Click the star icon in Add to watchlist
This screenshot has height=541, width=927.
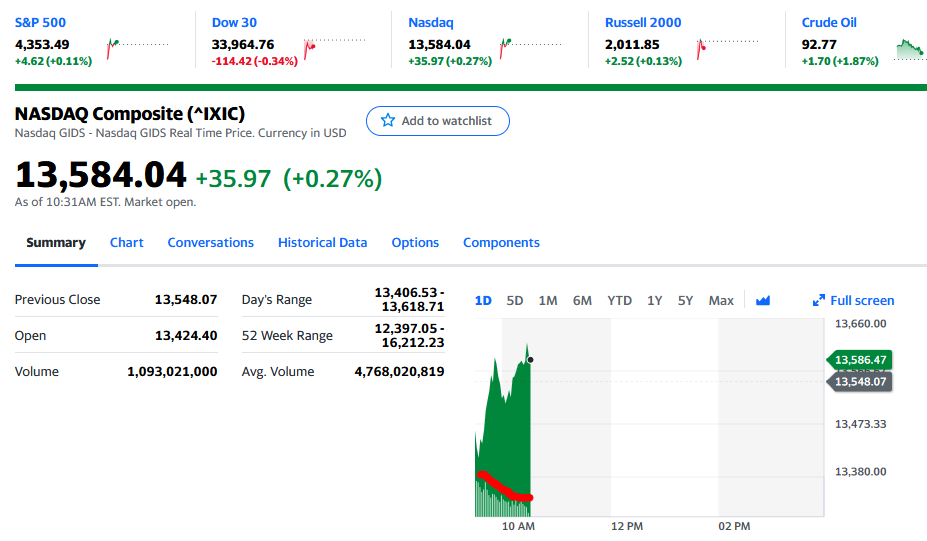point(388,121)
